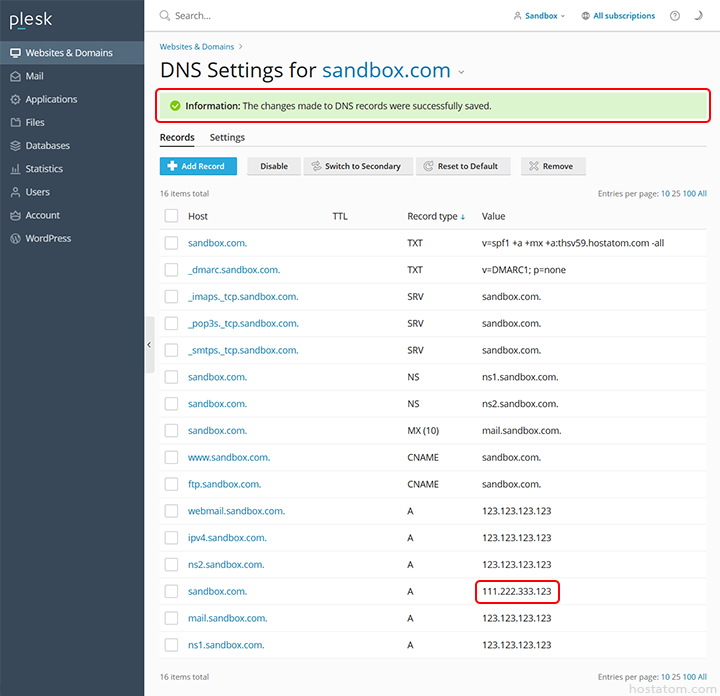This screenshot has width=720, height=696.
Task: Check the select-all checkbox in table header
Action: (171, 216)
